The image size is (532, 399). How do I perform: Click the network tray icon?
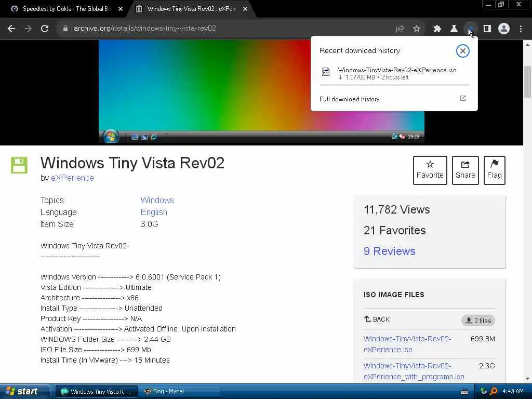coord(484,392)
